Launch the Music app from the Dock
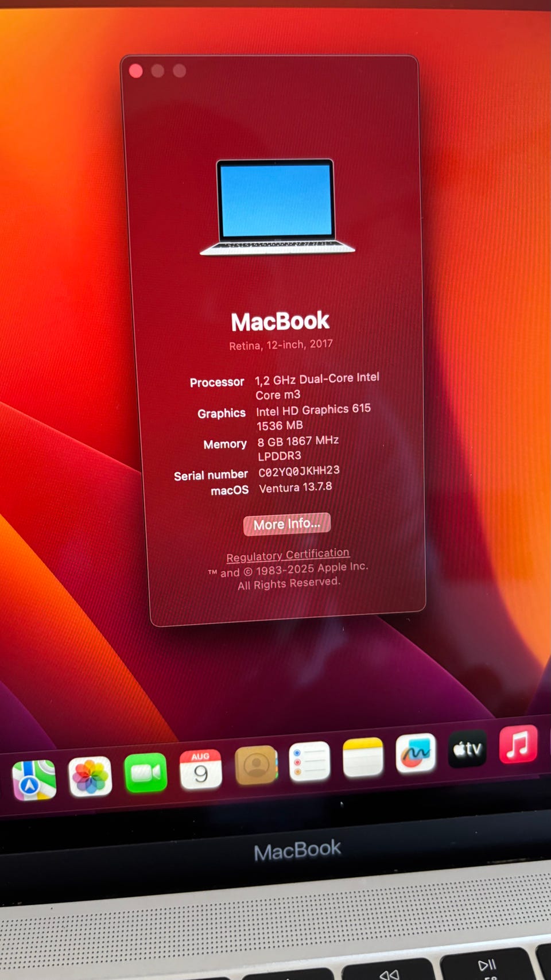551x980 pixels. coord(518,744)
